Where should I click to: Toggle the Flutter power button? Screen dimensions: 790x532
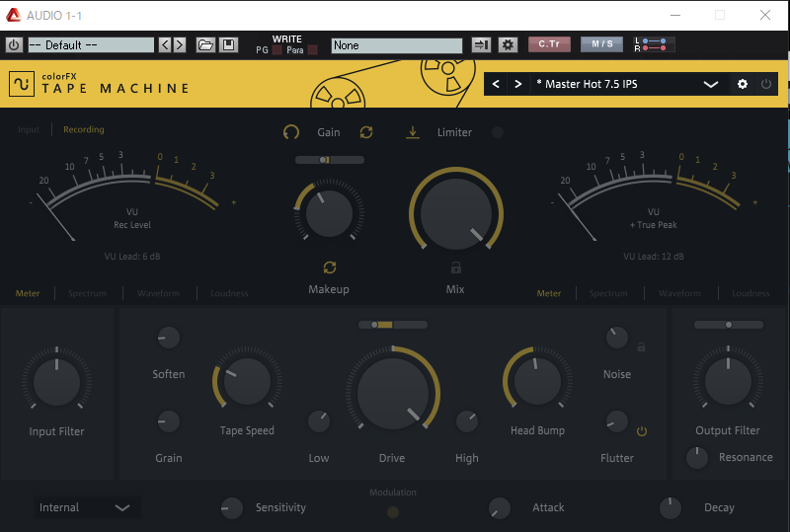tap(642, 431)
